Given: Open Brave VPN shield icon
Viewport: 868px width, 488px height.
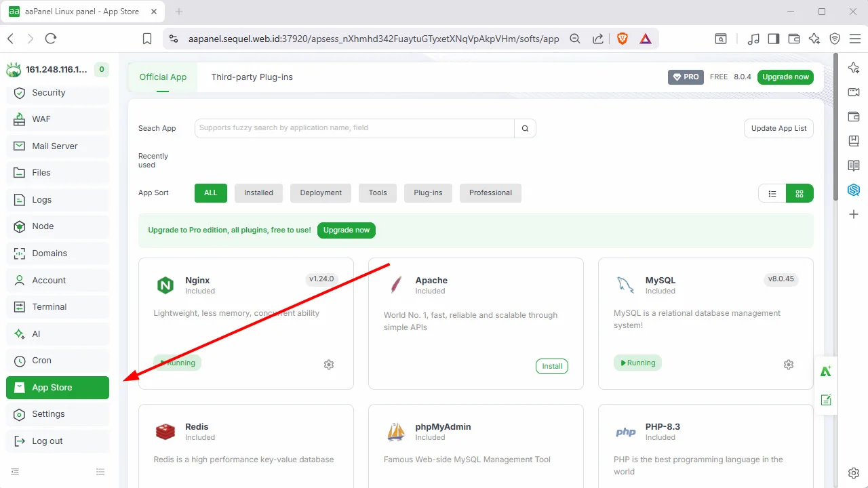Looking at the screenshot, I should point(835,39).
